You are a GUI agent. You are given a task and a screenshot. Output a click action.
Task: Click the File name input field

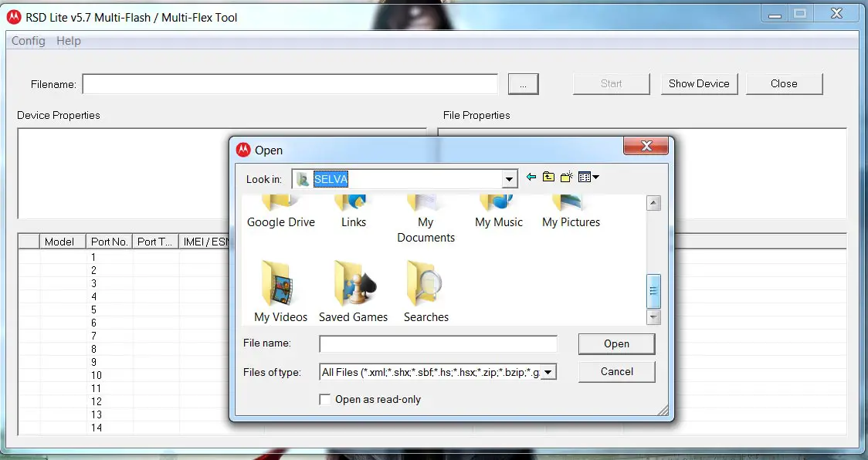(x=438, y=343)
